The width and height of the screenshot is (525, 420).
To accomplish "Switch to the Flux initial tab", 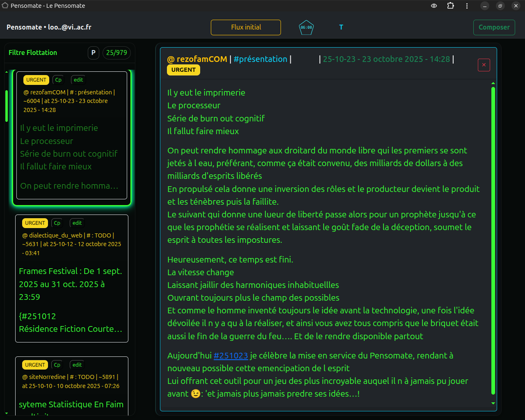I will coord(246,27).
